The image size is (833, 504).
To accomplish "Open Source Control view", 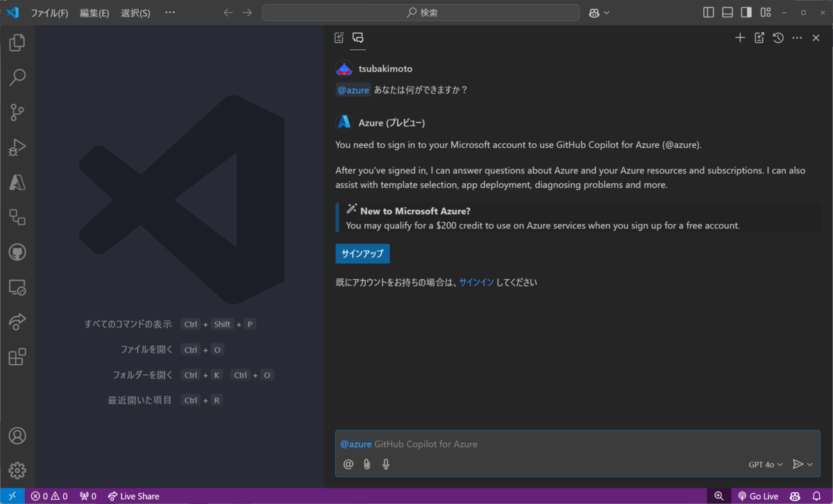I will click(17, 112).
